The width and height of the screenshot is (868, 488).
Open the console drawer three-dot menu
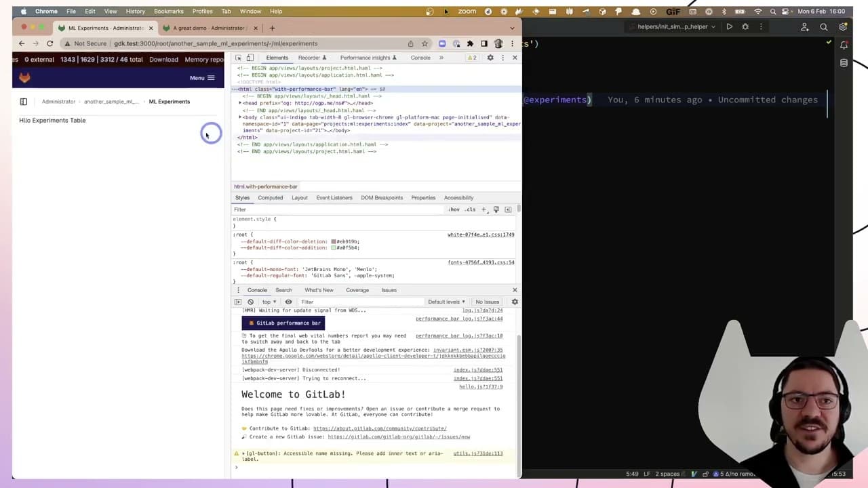click(x=238, y=290)
